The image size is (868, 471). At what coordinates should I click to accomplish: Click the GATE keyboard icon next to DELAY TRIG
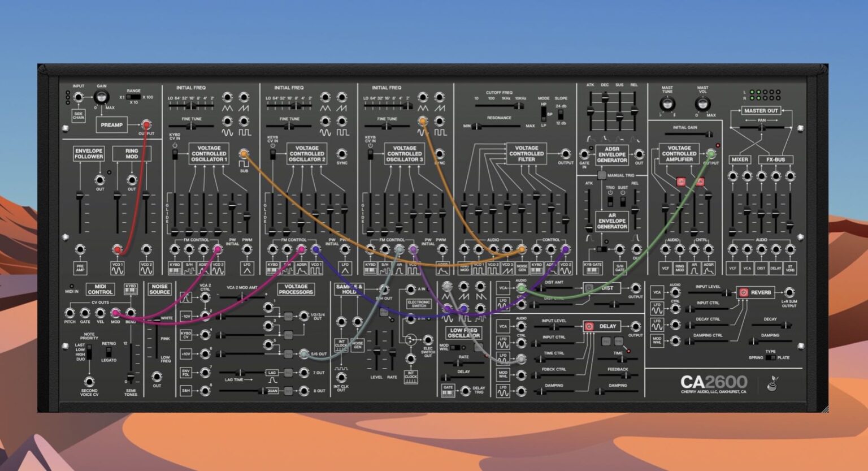click(449, 390)
